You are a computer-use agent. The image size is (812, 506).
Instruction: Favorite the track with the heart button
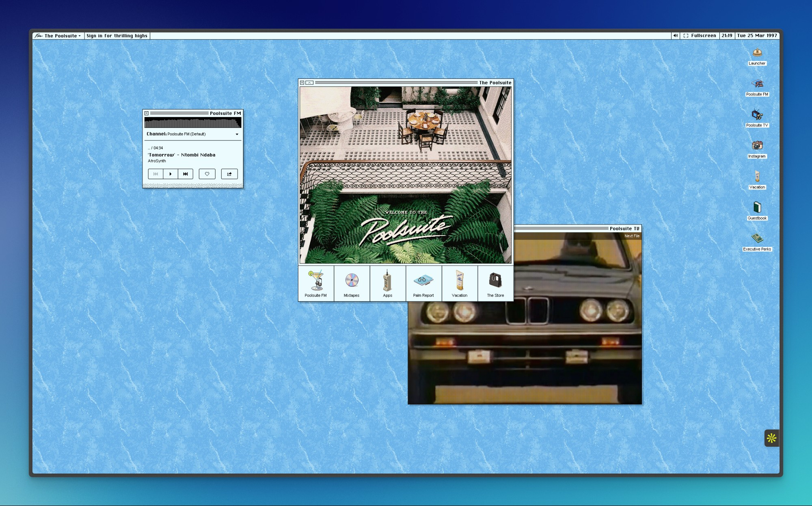(207, 174)
